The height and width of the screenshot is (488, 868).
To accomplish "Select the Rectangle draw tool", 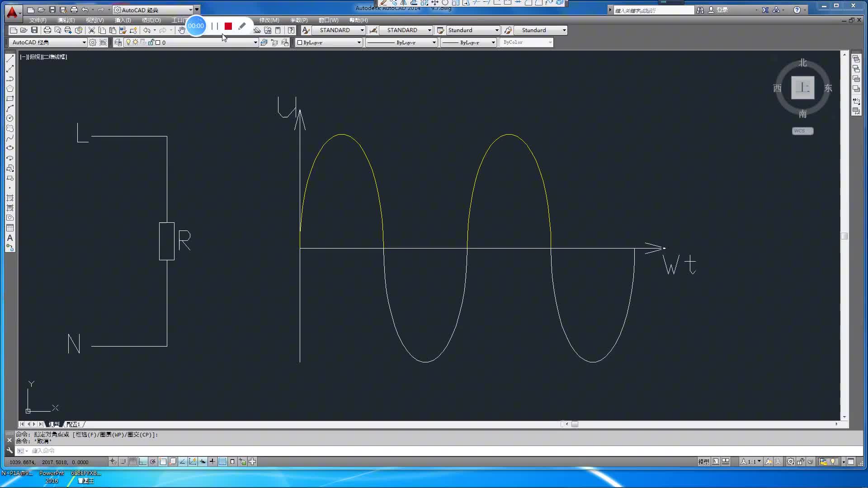I will 10,99.
